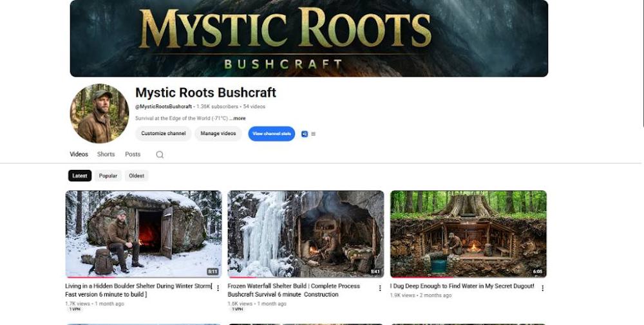Play the Hidden Boulder Shelter video thumbnail
The height and width of the screenshot is (325, 644).
(x=144, y=234)
